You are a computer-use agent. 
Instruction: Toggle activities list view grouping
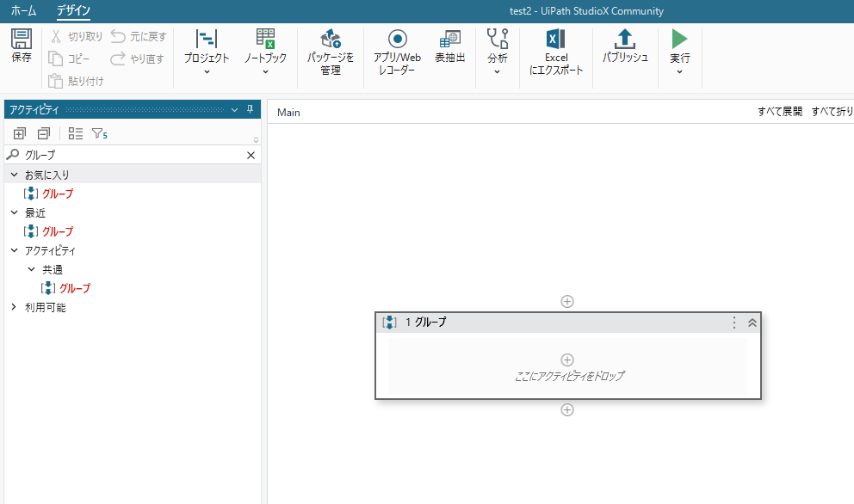(x=76, y=133)
